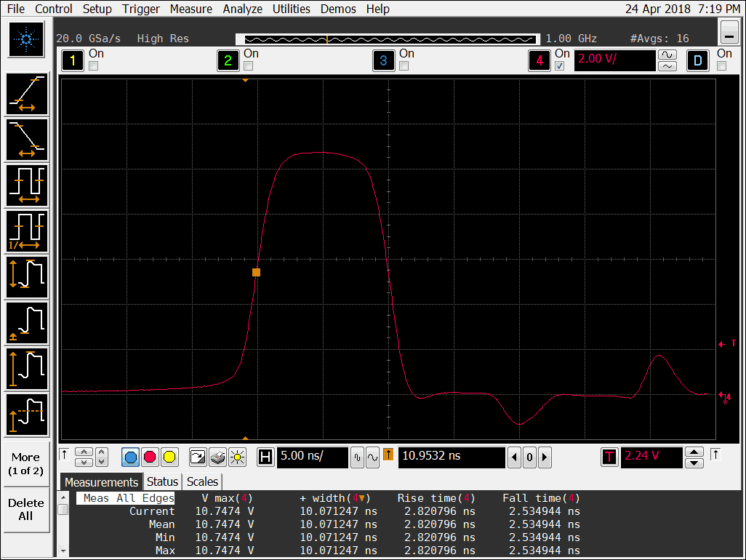746x560 pixels.
Task: Disable channel 4 checkbox
Action: pyautogui.click(x=560, y=66)
